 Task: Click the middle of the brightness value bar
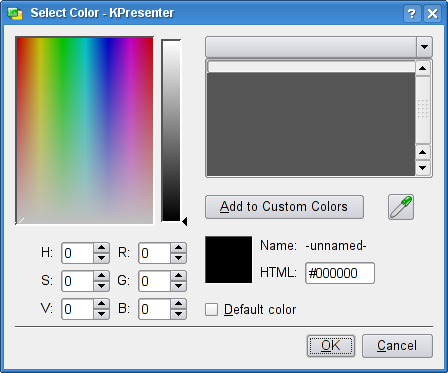(171, 130)
